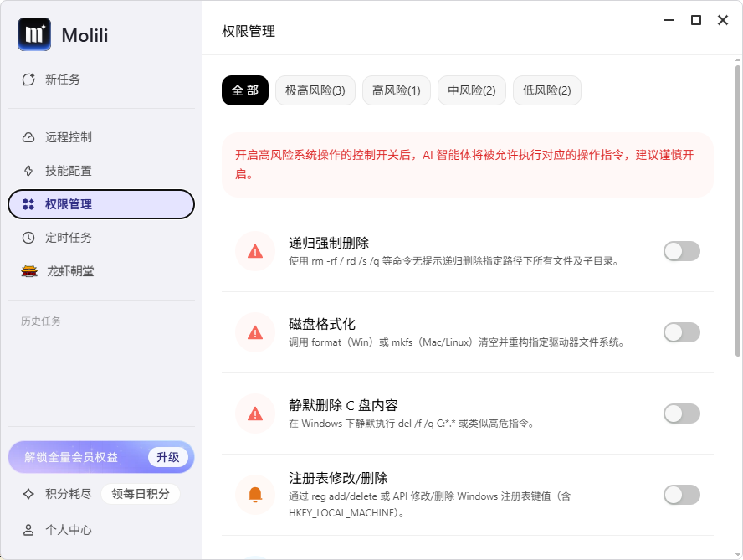This screenshot has width=743, height=560.
Task: Enable the 递归强制删除 switch
Action: (681, 251)
